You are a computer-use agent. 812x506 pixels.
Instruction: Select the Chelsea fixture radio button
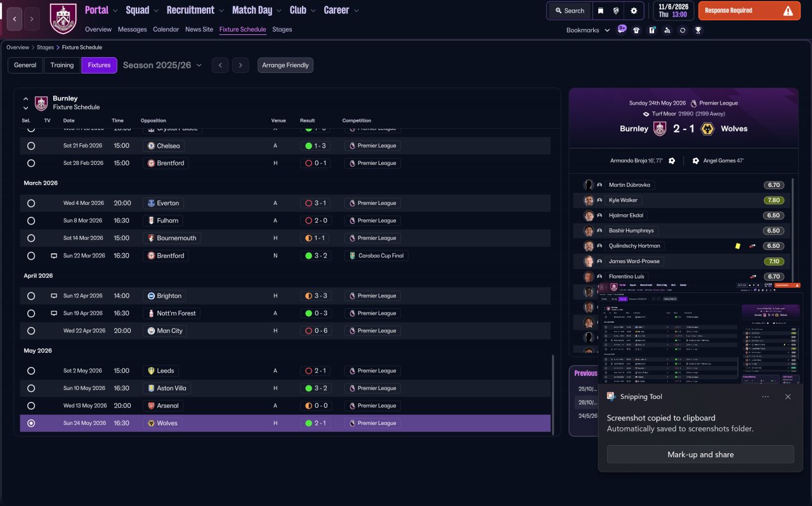[x=31, y=146]
